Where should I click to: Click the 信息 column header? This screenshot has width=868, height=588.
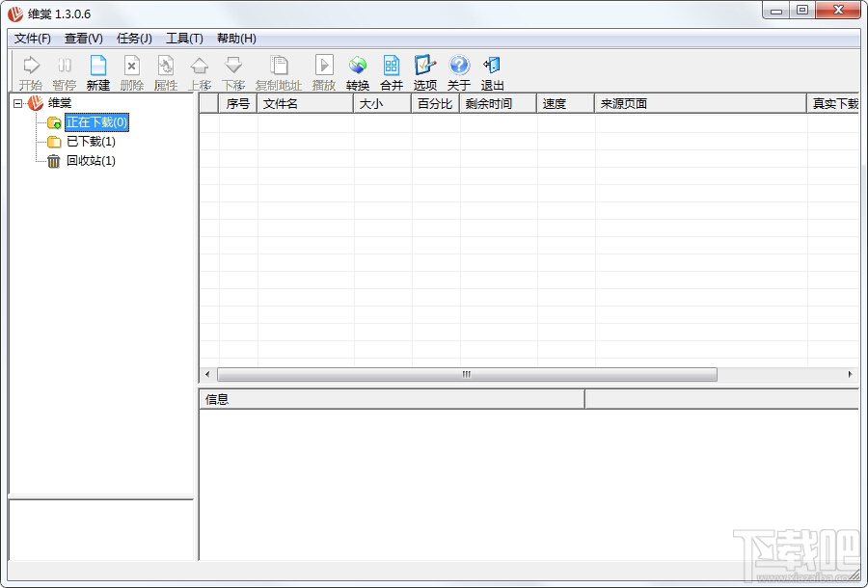392,399
